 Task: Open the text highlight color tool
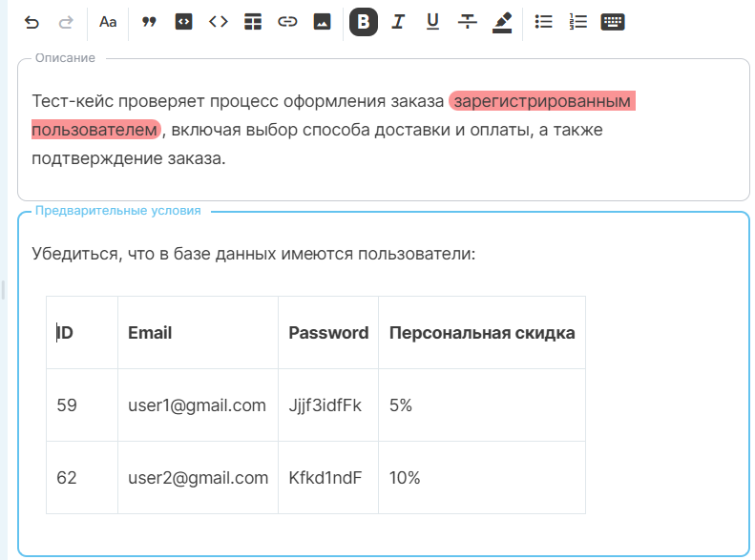[x=502, y=22]
